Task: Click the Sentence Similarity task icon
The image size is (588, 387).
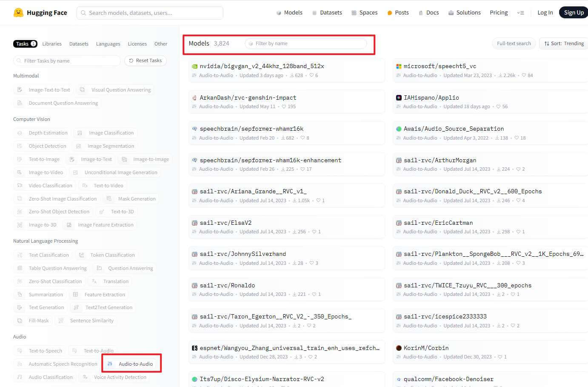Action: tap(61, 321)
